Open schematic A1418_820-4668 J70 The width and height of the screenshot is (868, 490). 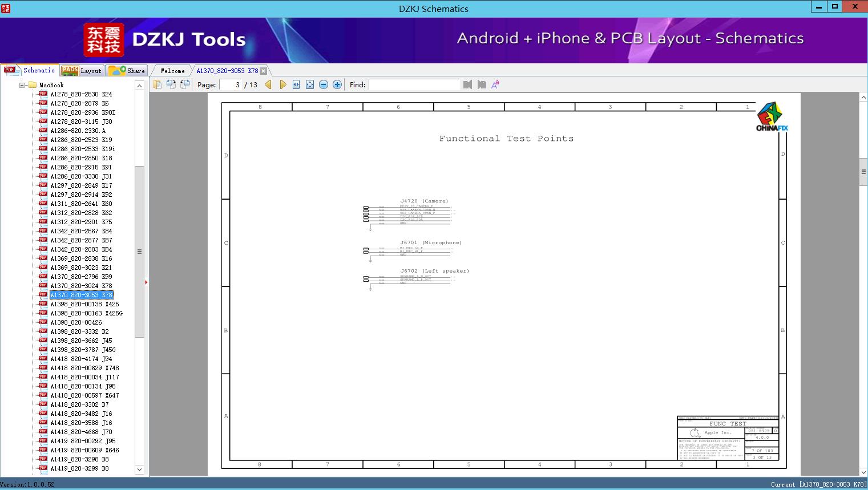click(x=81, y=432)
